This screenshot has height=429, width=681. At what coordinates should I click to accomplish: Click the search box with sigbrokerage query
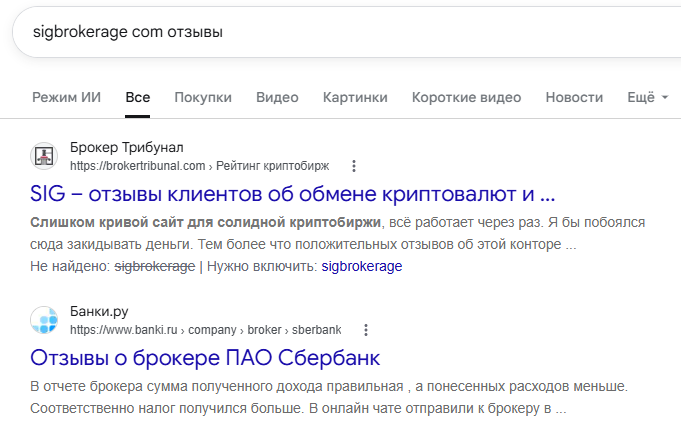(x=347, y=32)
